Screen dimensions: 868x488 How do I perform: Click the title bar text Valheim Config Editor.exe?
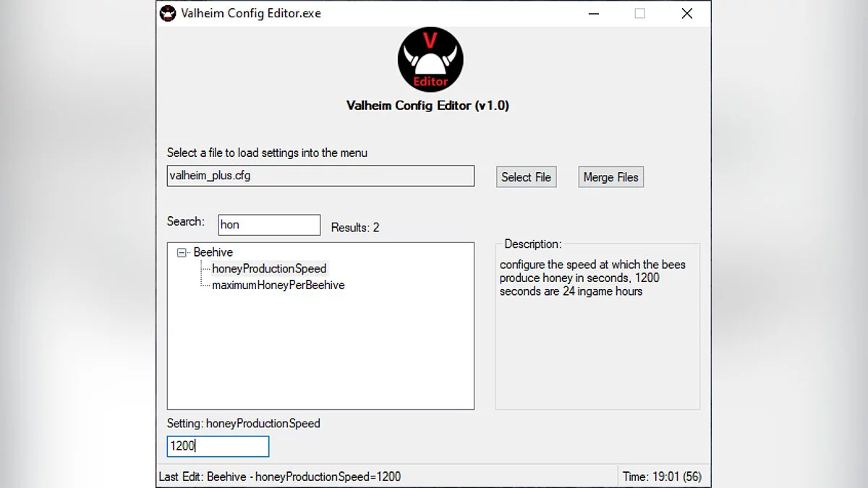tap(250, 13)
